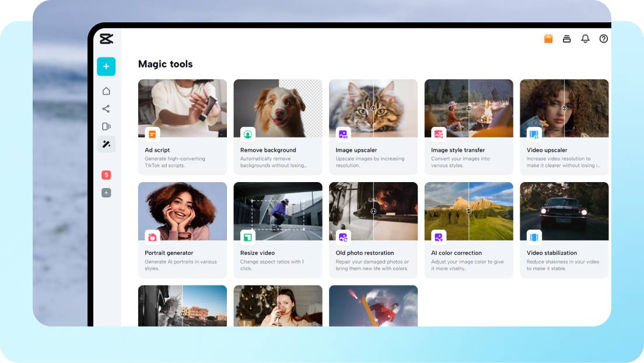Image resolution: width=644 pixels, height=363 pixels.
Task: Open the Home icon in the sidebar
Action: coord(106,90)
